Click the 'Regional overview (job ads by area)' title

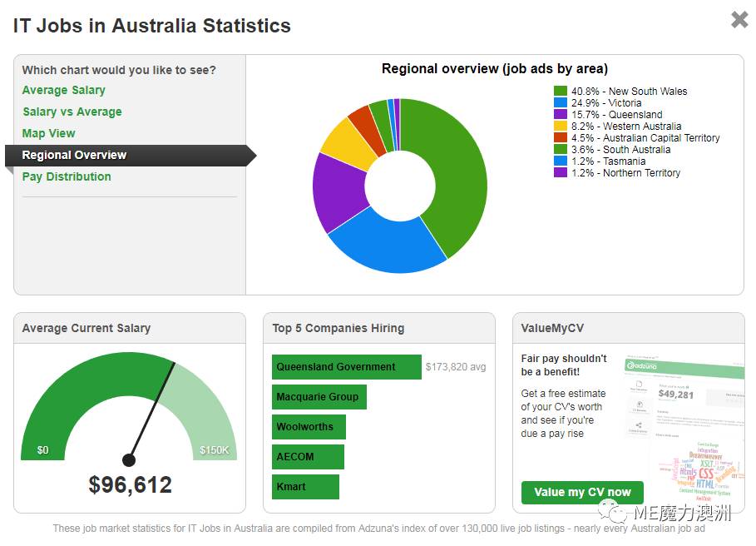click(495, 69)
